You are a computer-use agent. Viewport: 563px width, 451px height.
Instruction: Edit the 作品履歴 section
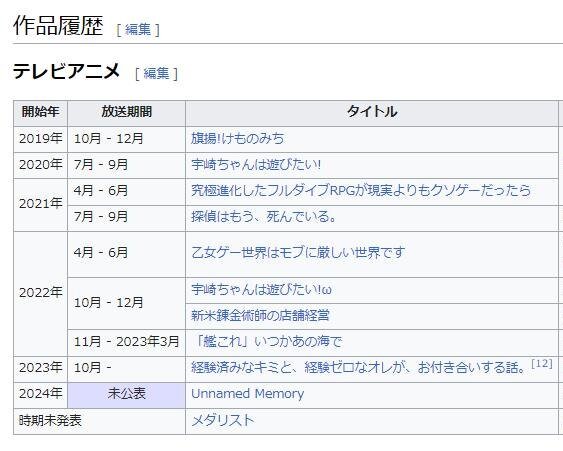(138, 30)
